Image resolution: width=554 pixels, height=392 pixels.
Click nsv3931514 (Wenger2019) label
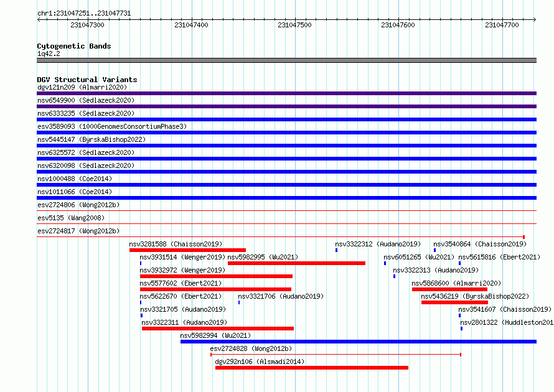click(x=182, y=257)
